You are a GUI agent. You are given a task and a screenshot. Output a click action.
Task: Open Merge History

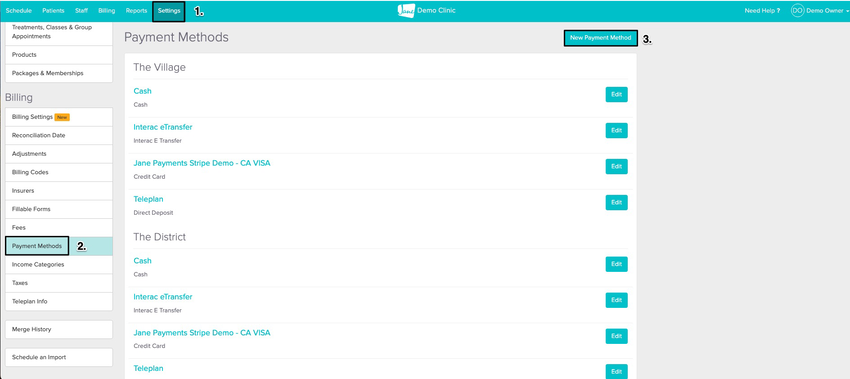(59, 329)
